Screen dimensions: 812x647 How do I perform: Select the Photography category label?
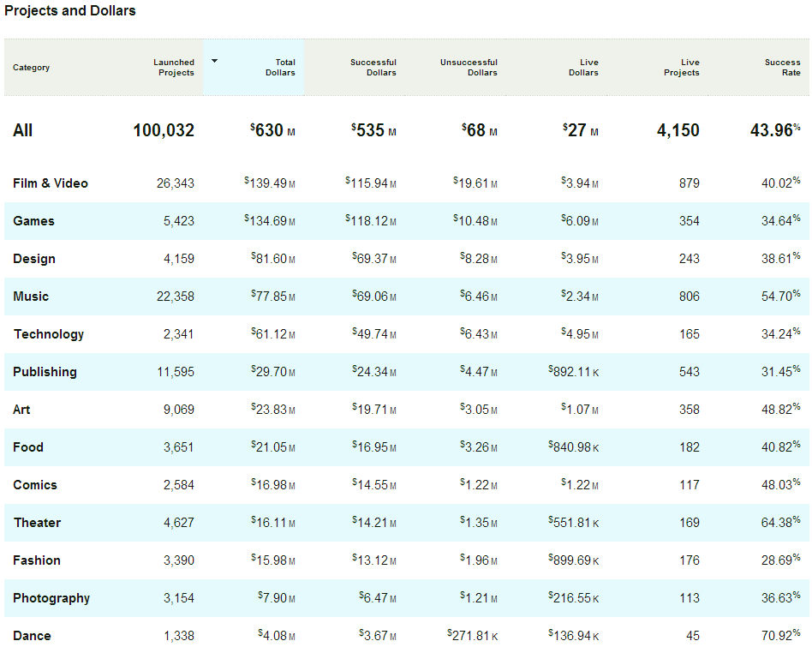[51, 598]
